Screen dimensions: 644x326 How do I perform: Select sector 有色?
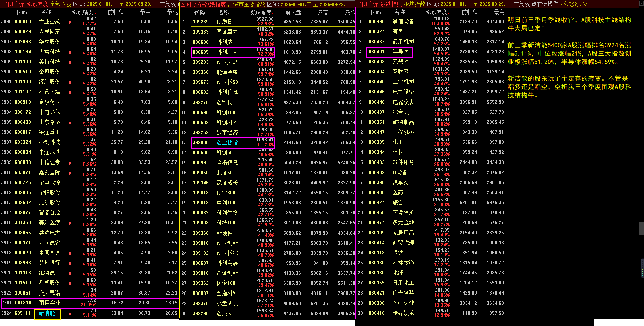coord(398,31)
